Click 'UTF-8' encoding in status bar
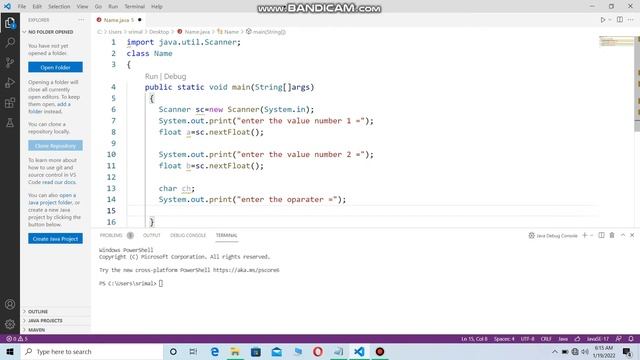Image resolution: width=640 pixels, height=360 pixels. [x=527, y=339]
